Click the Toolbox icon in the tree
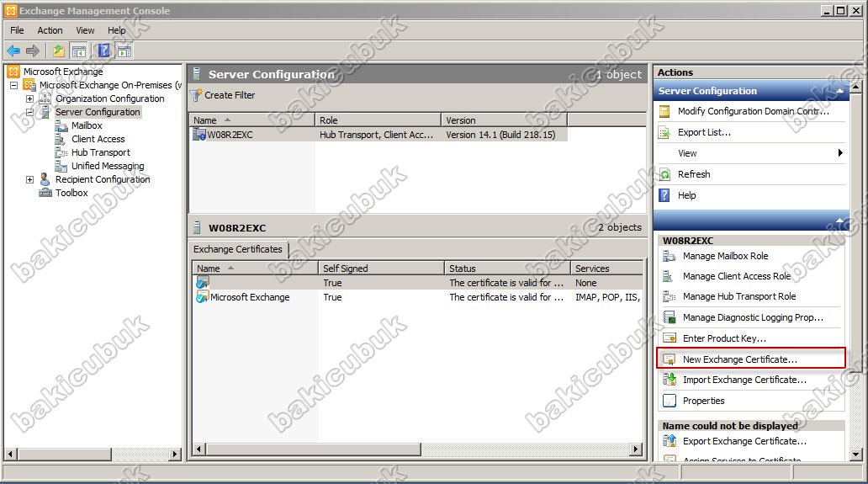 point(45,193)
